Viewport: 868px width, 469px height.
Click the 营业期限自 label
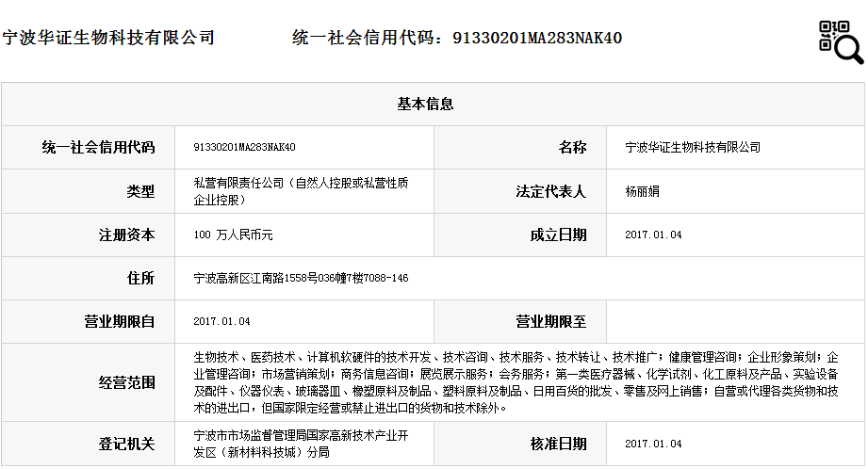point(120,322)
